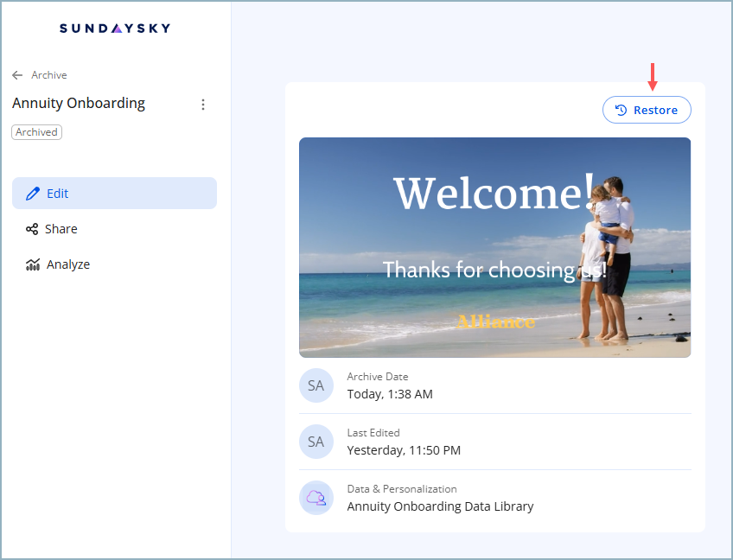Screen dimensions: 733x560
Task: Open Annuity Onboarding Data Library
Action: 440,506
